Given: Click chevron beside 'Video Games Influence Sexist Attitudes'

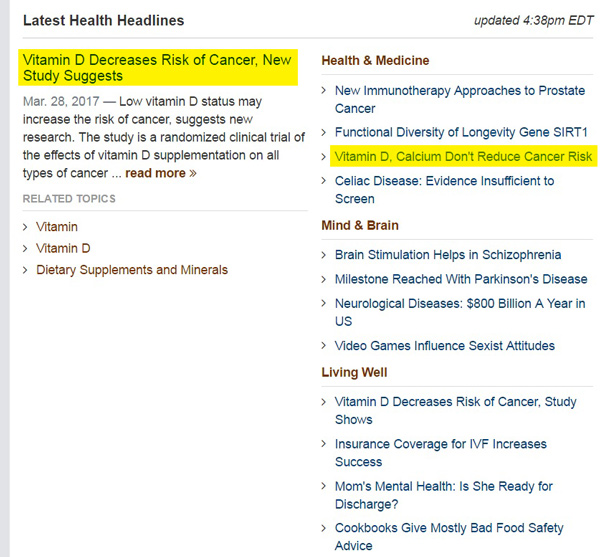Looking at the screenshot, I should tap(324, 346).
